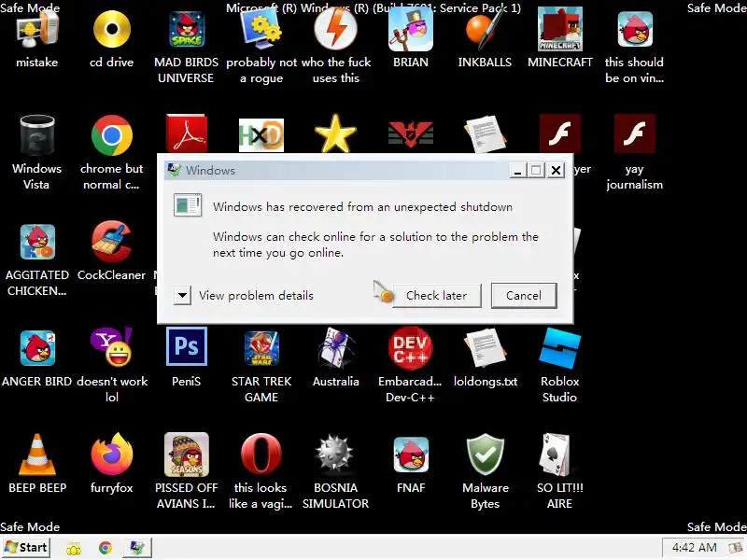This screenshot has height=560, width=747.
Task: Minimize the Windows recovery dialog
Action: pyautogui.click(x=518, y=170)
